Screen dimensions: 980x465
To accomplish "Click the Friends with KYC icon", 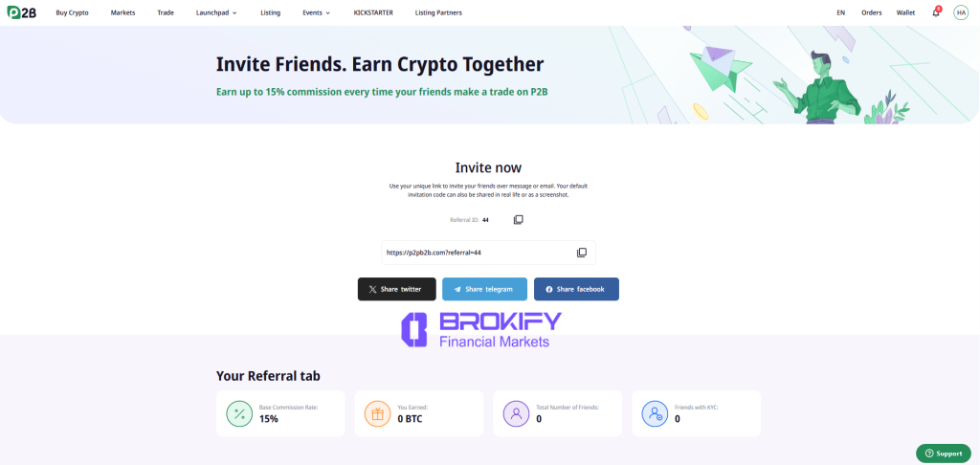I will (x=655, y=413).
